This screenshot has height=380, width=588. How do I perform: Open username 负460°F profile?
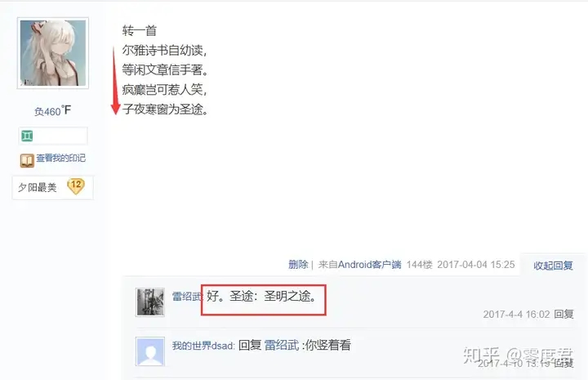point(52,111)
